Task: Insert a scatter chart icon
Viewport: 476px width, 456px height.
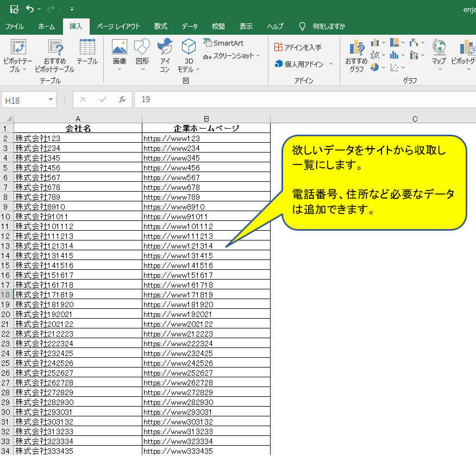Action: (x=394, y=67)
